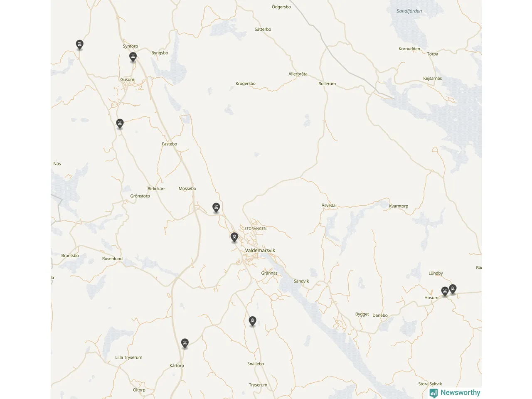The width and height of the screenshot is (532, 399).
Task: Click the Fastebo place label
Action: tap(169, 144)
